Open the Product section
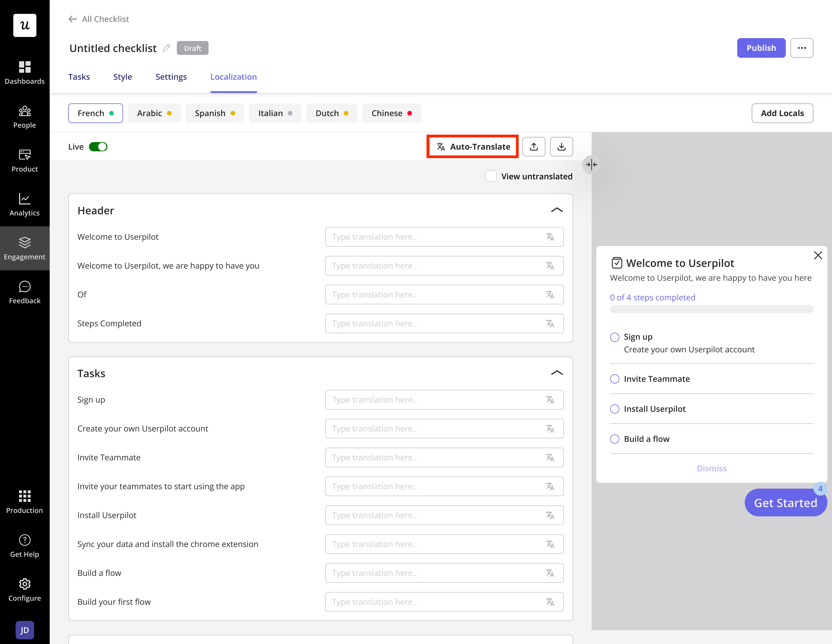 pos(25,161)
